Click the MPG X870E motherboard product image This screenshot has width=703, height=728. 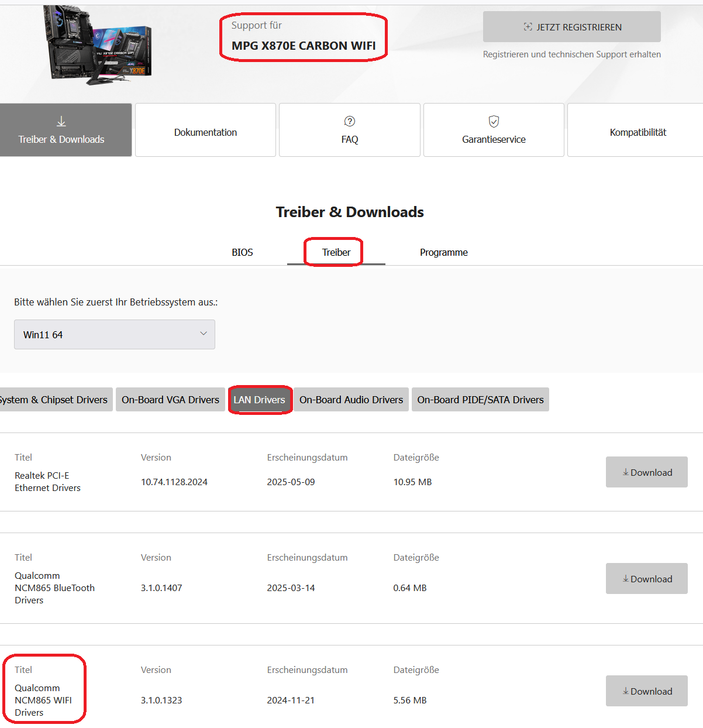98,45
